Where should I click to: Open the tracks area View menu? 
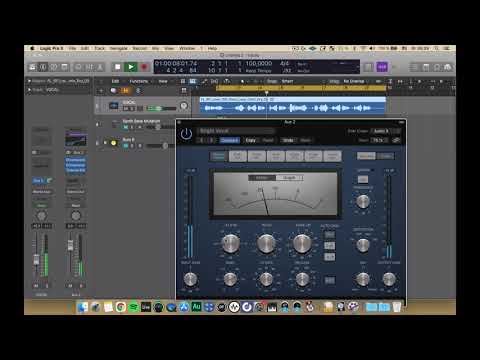[163, 81]
